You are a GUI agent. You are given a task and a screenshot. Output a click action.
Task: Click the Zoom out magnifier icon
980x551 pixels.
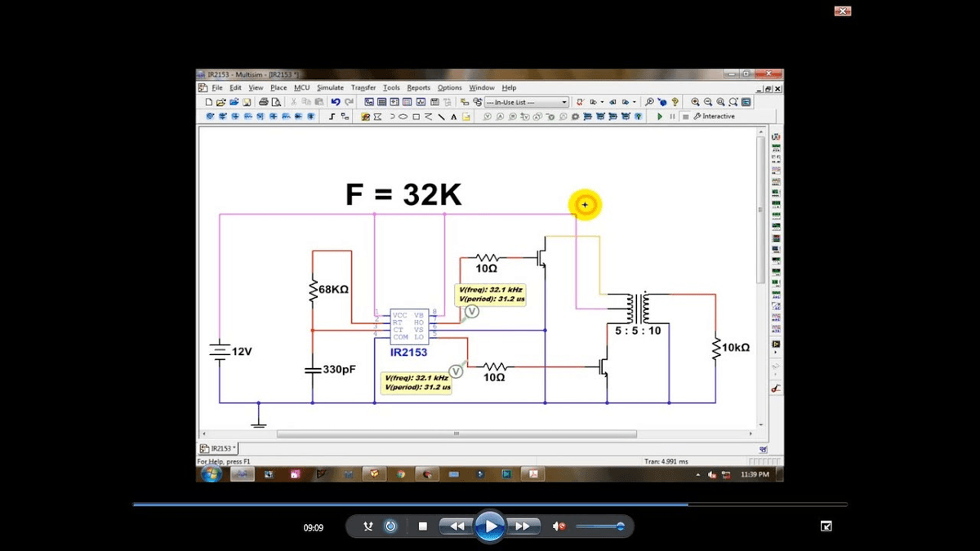point(708,102)
